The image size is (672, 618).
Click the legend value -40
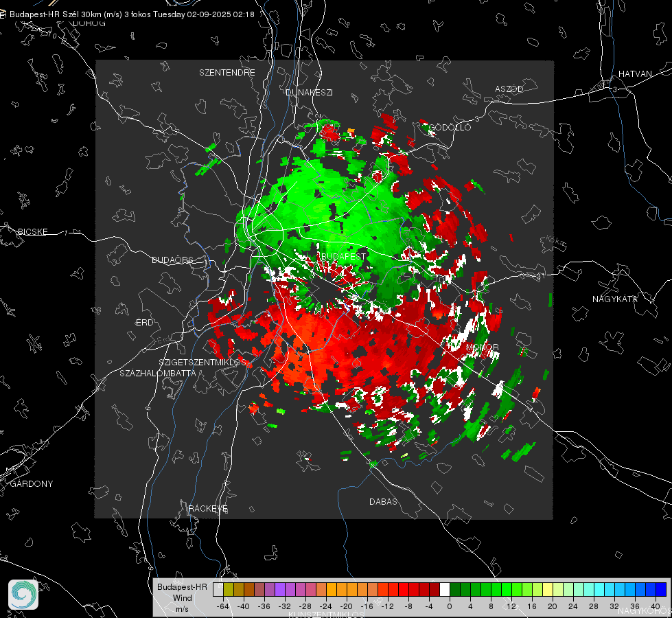pos(244,606)
